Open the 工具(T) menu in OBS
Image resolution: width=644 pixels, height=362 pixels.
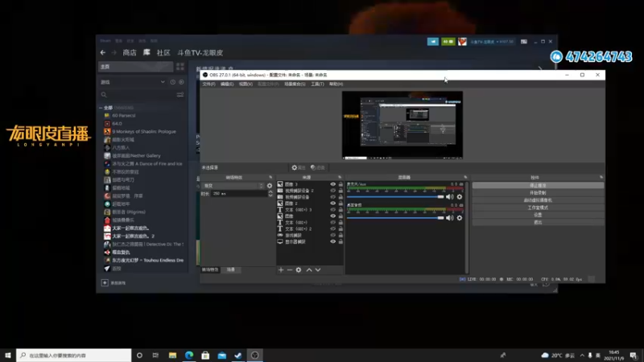click(x=317, y=84)
